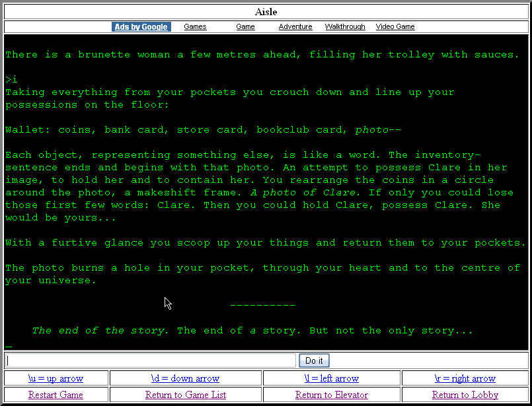Open the Games ad link
This screenshot has width=532, height=406.
(x=195, y=27)
